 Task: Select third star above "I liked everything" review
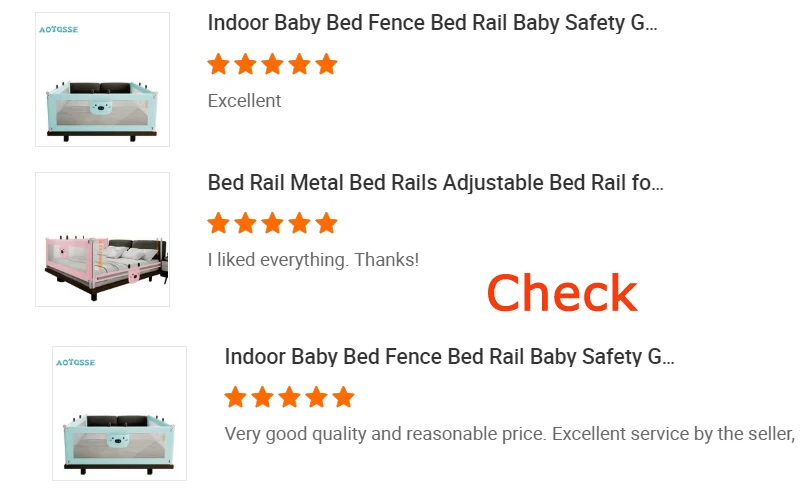tap(273, 223)
